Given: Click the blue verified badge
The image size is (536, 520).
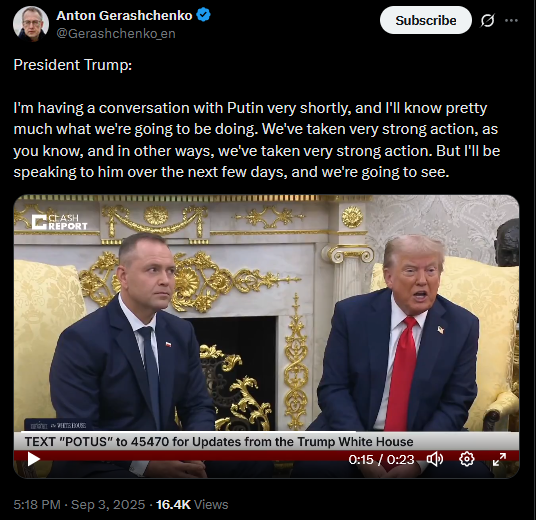Looking at the screenshot, I should [x=204, y=15].
